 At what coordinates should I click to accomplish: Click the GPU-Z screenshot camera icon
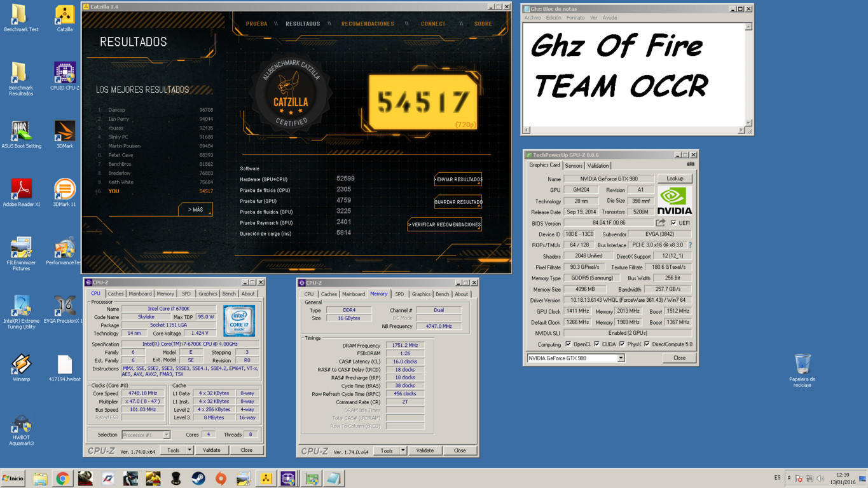click(690, 165)
